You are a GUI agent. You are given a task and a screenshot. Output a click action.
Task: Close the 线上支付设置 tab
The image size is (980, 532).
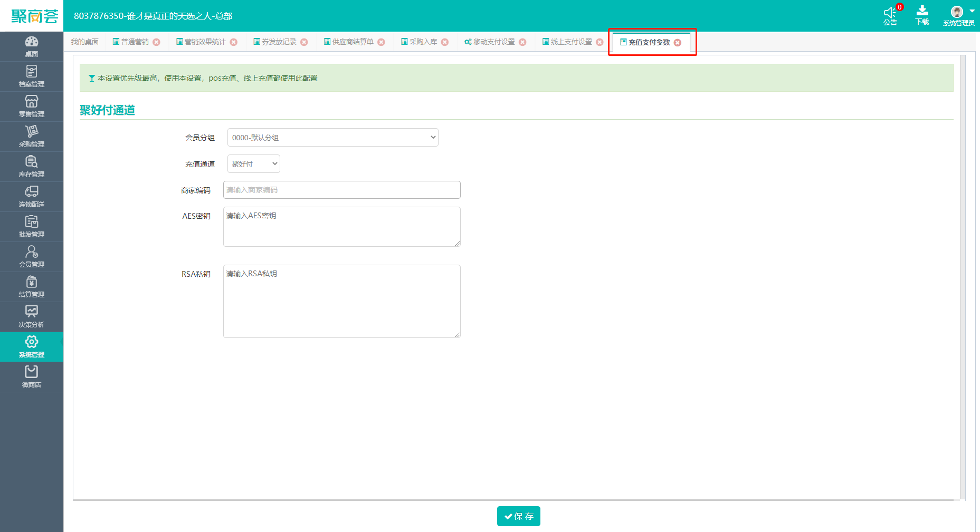(600, 42)
